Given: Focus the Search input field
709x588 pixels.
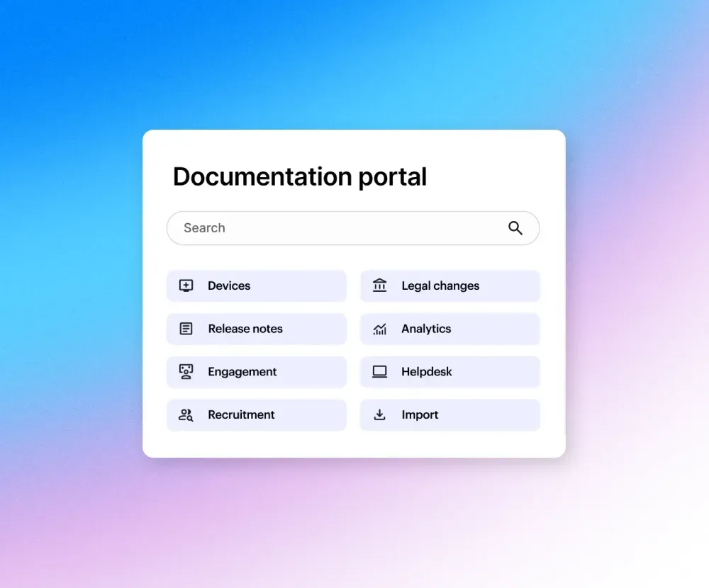Looking at the screenshot, I should coord(352,228).
